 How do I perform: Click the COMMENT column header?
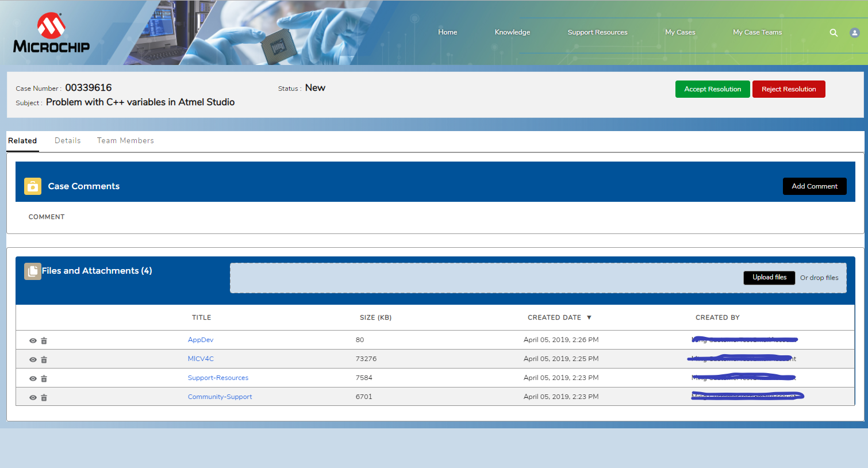(47, 217)
